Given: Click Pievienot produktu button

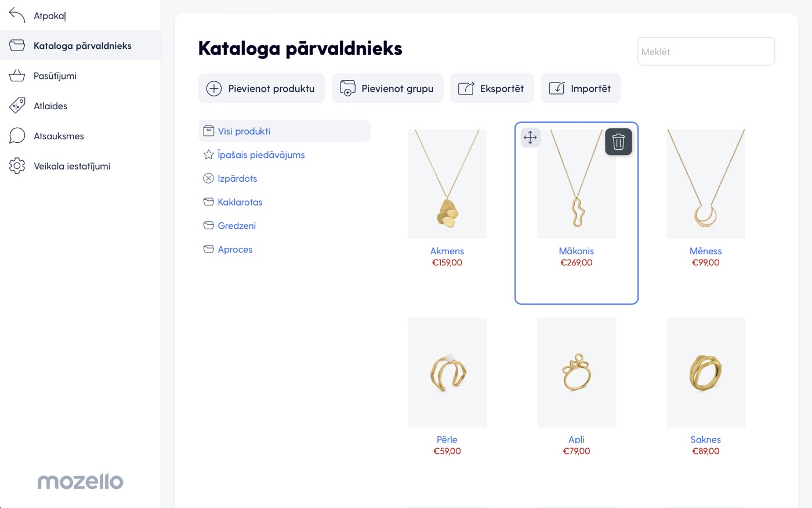Looking at the screenshot, I should tap(262, 88).
